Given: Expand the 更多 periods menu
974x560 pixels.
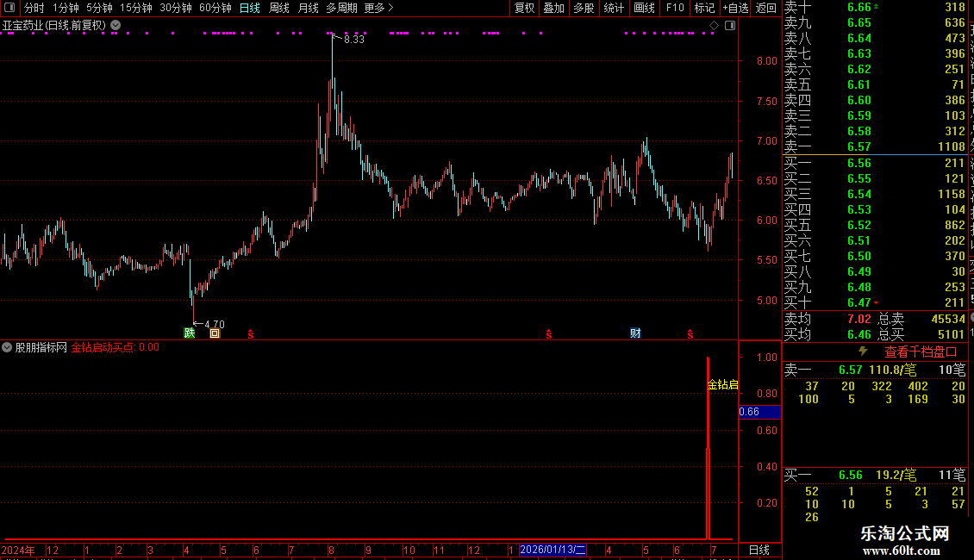Looking at the screenshot, I should pos(378,8).
